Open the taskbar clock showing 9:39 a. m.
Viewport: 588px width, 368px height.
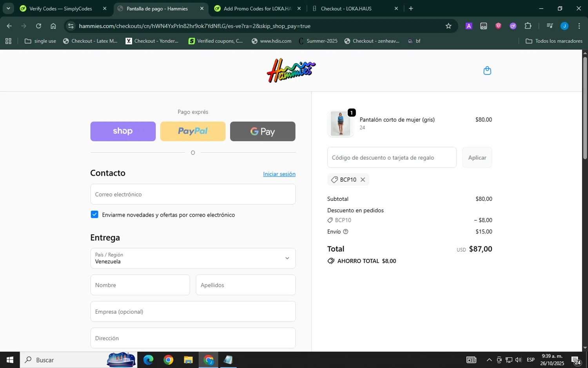tap(552, 360)
